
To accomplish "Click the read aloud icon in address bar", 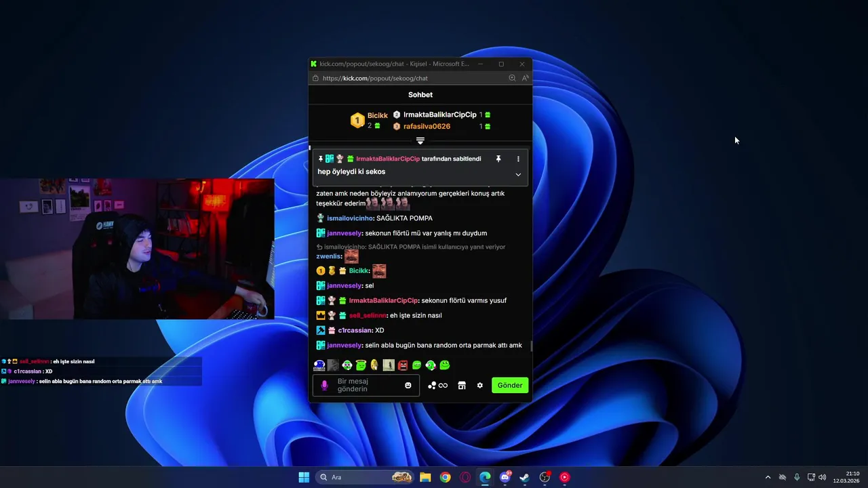I will [x=525, y=78].
